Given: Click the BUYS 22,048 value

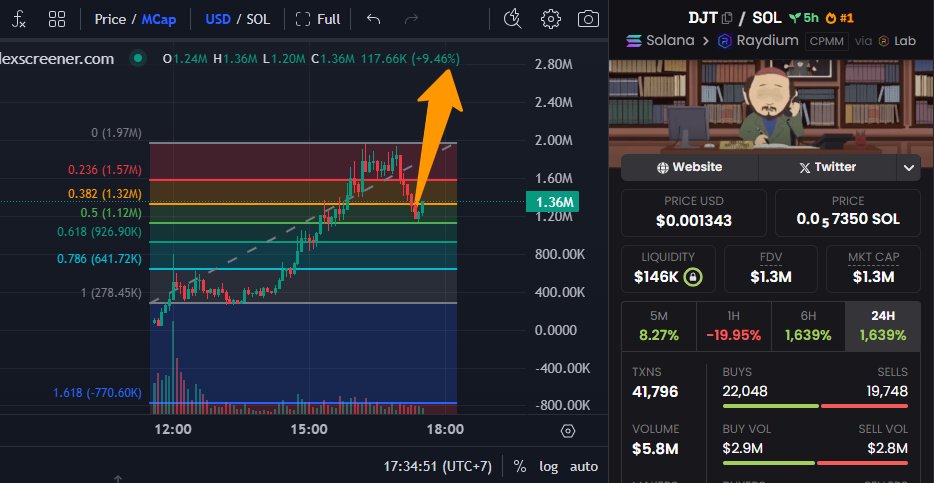Looking at the screenshot, I should point(745,391).
